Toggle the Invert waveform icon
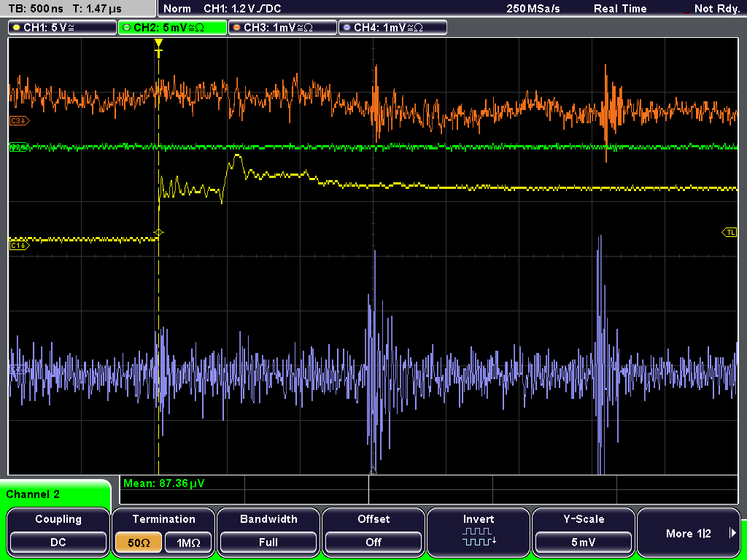 click(x=479, y=536)
